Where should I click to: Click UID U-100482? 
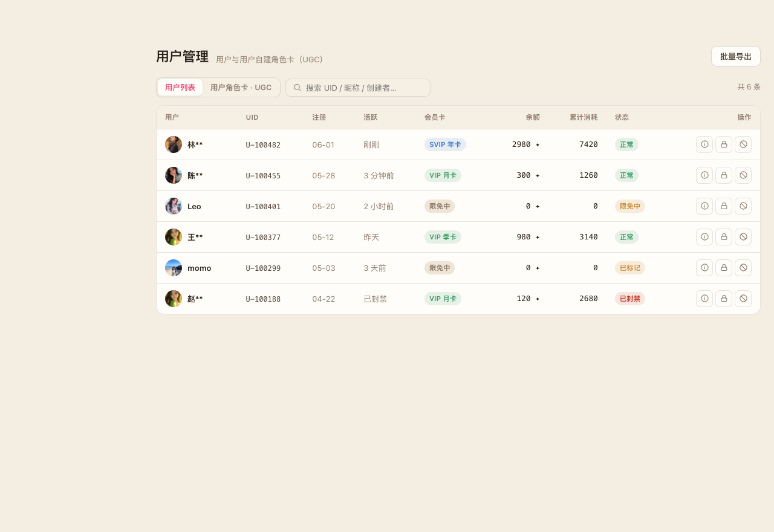(263, 145)
